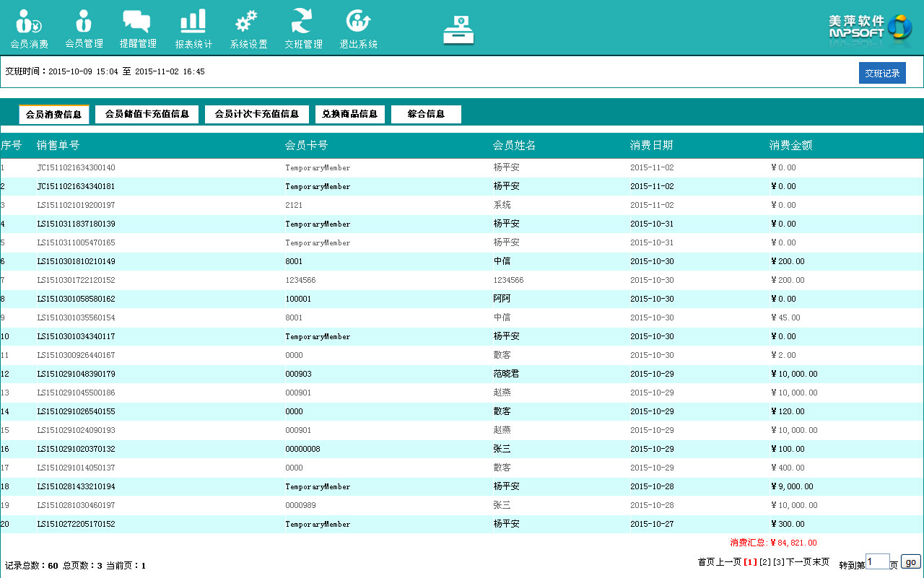This screenshot has width=924, height=578.
Task: Select the row with order LS1510291048390179
Action: 76,374
